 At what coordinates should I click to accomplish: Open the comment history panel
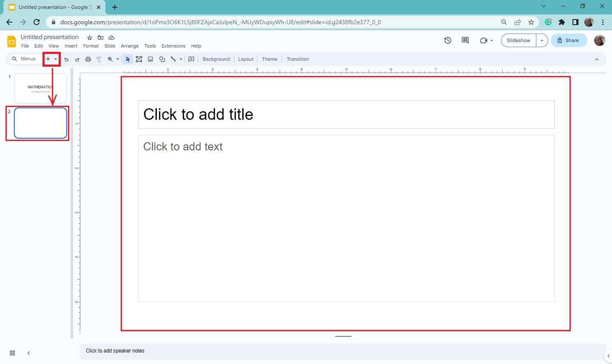(x=465, y=40)
